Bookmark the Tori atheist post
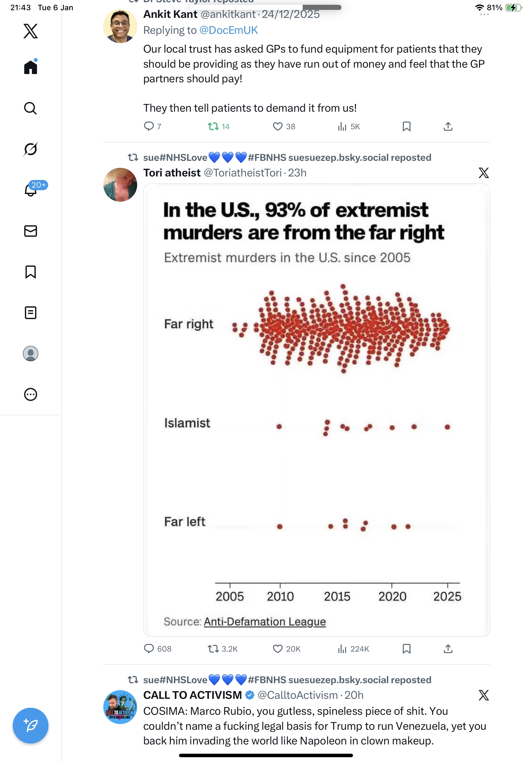Viewport: 532px width, 762px height. [406, 648]
